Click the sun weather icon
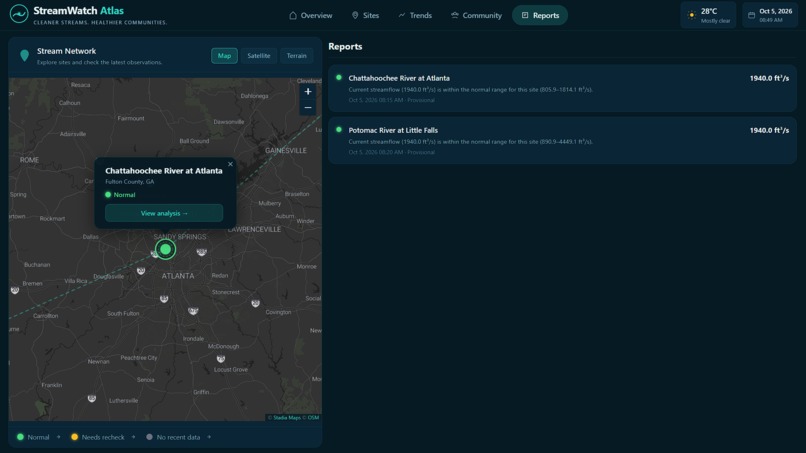806x453 pixels. [x=692, y=15]
